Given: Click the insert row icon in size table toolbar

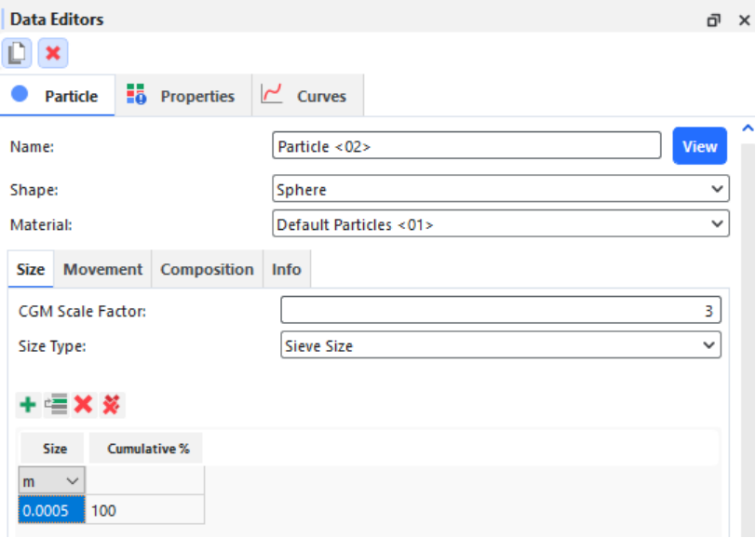Looking at the screenshot, I should (x=57, y=405).
